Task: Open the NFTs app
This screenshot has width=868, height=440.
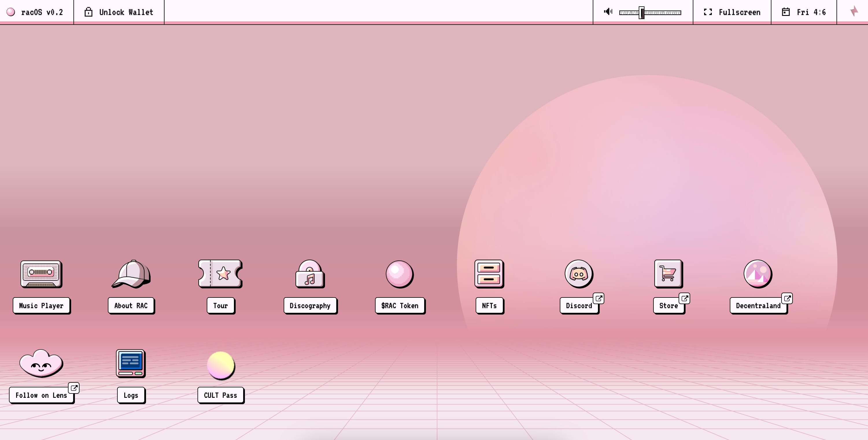Action: [488, 274]
